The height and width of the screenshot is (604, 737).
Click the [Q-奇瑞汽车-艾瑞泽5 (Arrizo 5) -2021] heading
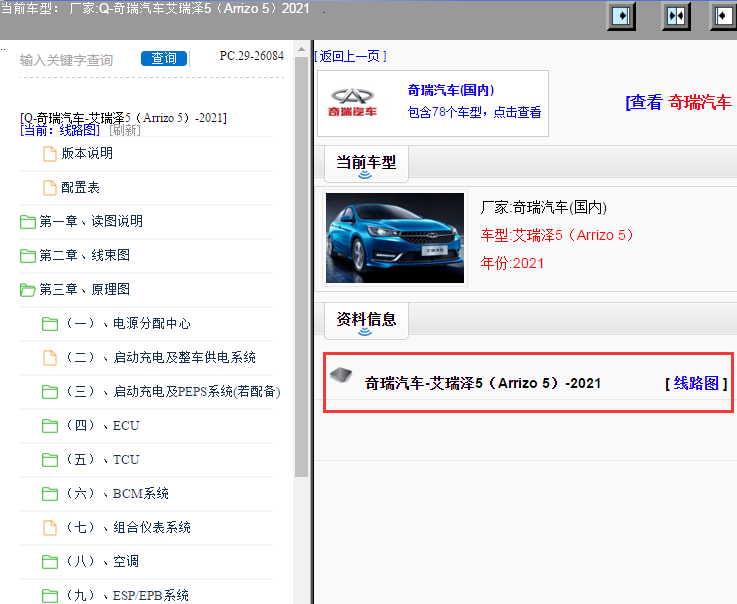coord(123,118)
